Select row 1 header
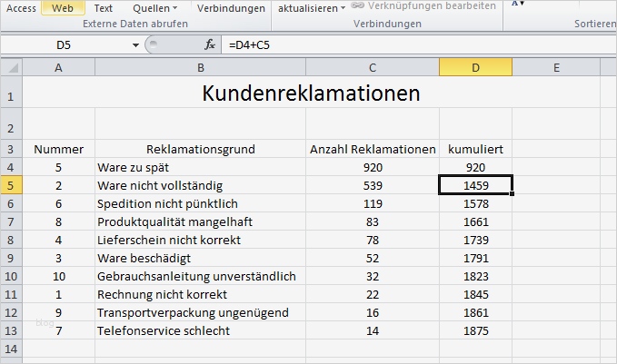 click(12, 93)
